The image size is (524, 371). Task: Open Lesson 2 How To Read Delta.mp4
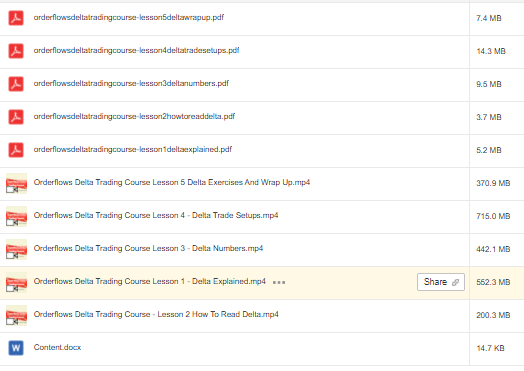click(156, 315)
